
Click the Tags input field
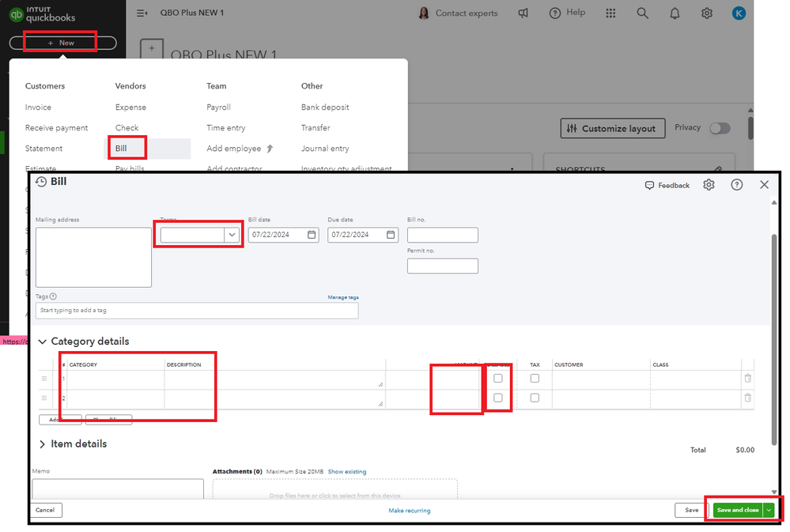[196, 311]
